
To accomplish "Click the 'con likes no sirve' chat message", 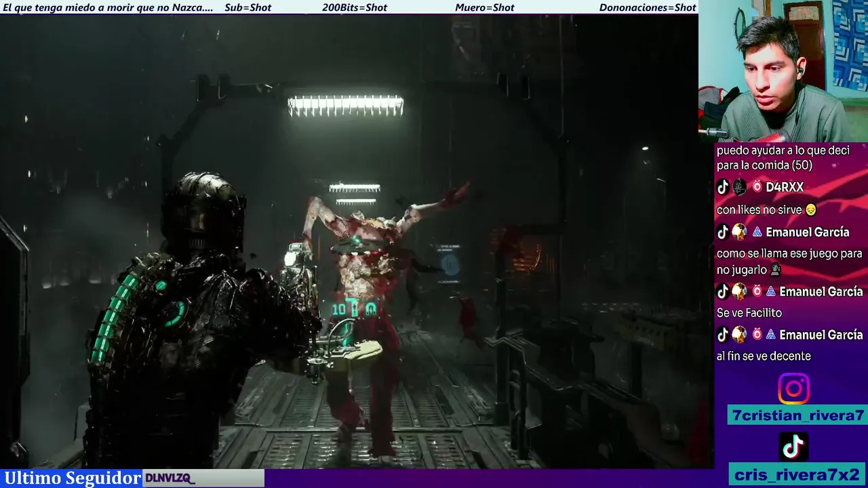I will (766, 211).
